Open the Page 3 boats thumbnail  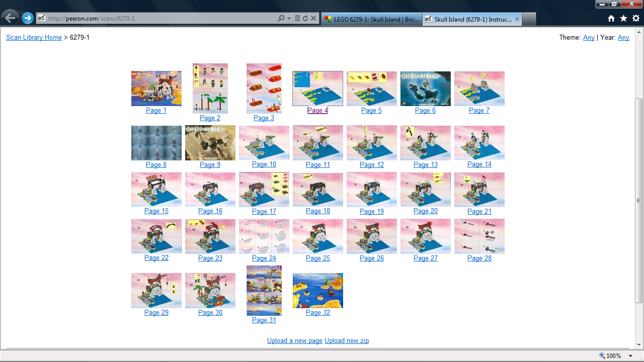(x=264, y=88)
